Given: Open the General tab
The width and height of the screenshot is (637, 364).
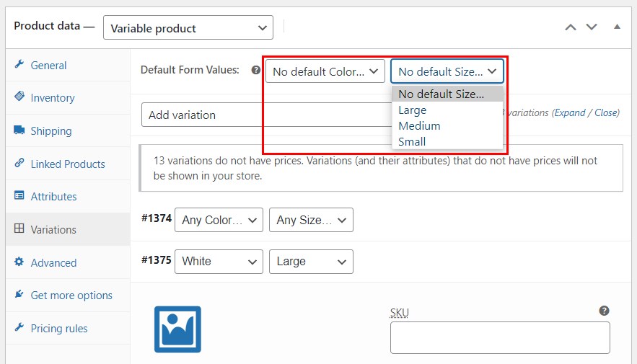Looking at the screenshot, I should [68, 66].
